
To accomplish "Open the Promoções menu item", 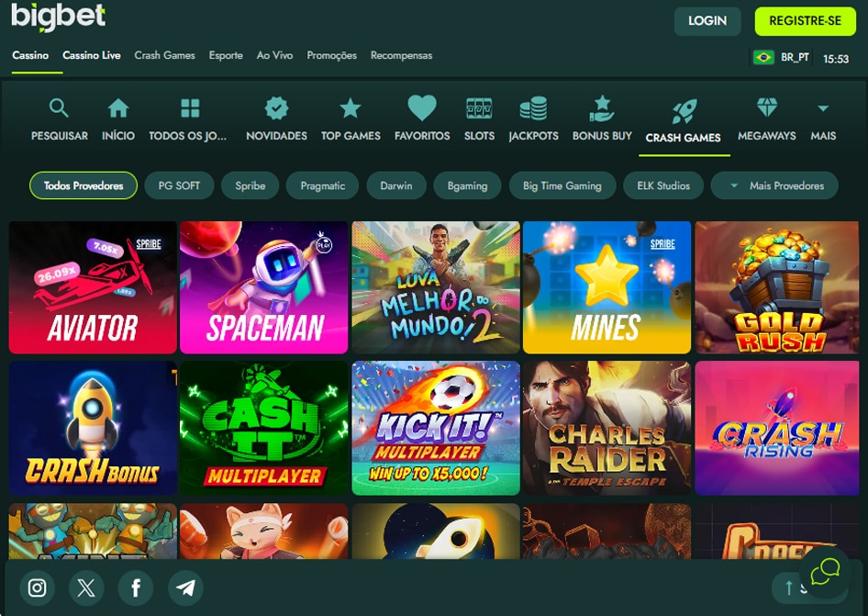I will coord(331,55).
